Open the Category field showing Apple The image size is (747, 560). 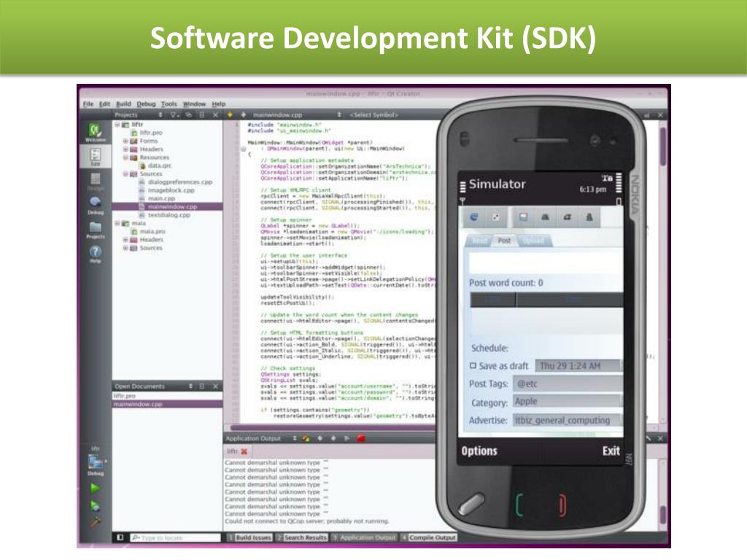tap(568, 402)
